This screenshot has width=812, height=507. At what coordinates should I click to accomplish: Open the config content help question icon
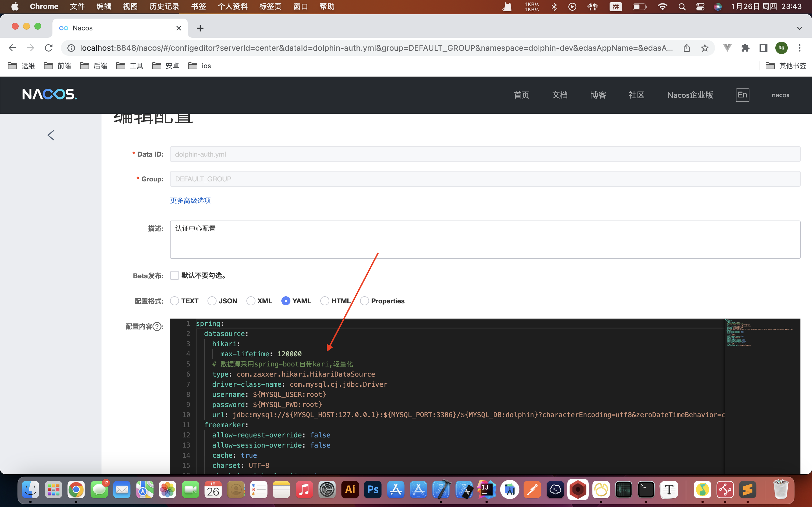click(157, 327)
